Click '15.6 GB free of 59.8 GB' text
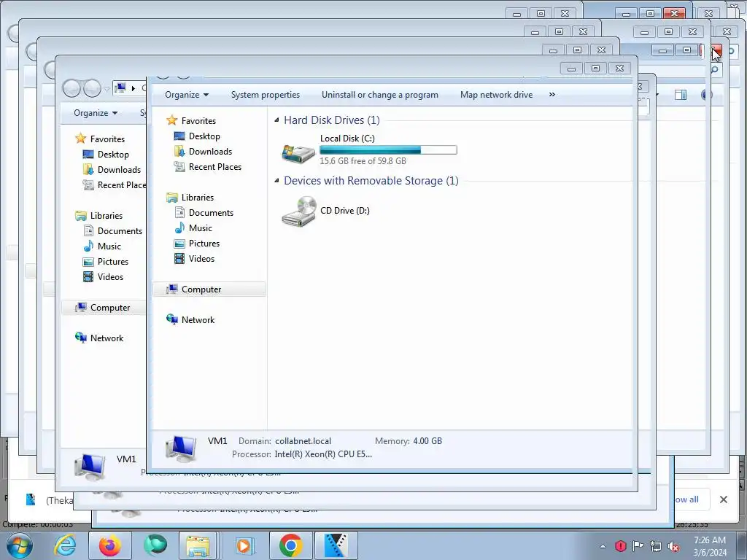The image size is (747, 560). tap(363, 161)
